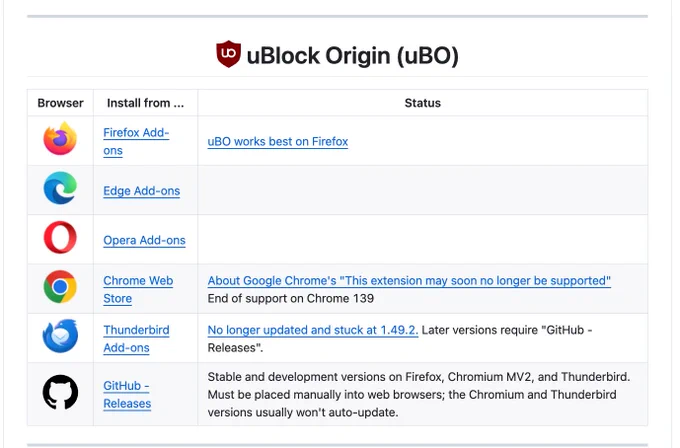Follow the 'uBO works best on Firefox' link

[278, 141]
